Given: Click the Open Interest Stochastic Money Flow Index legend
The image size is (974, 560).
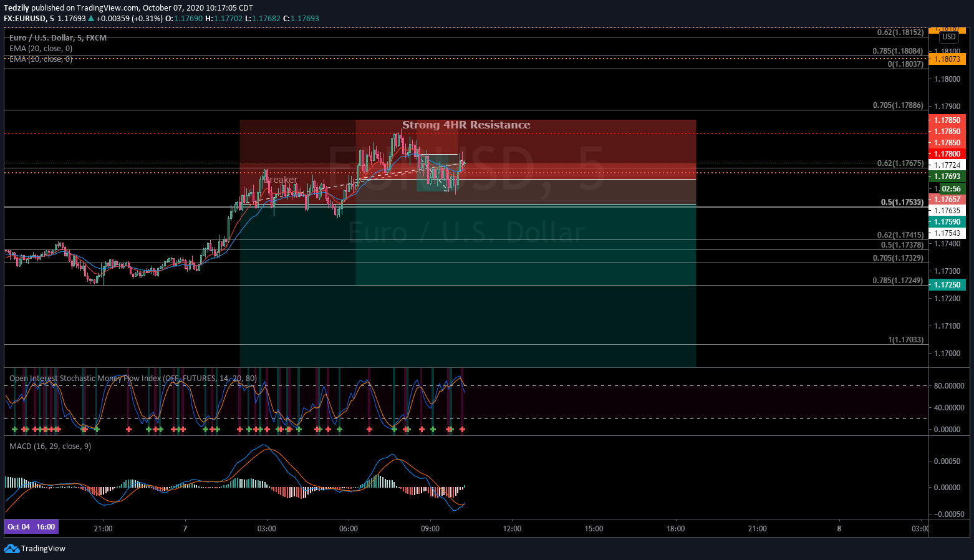Looking at the screenshot, I should click(133, 379).
